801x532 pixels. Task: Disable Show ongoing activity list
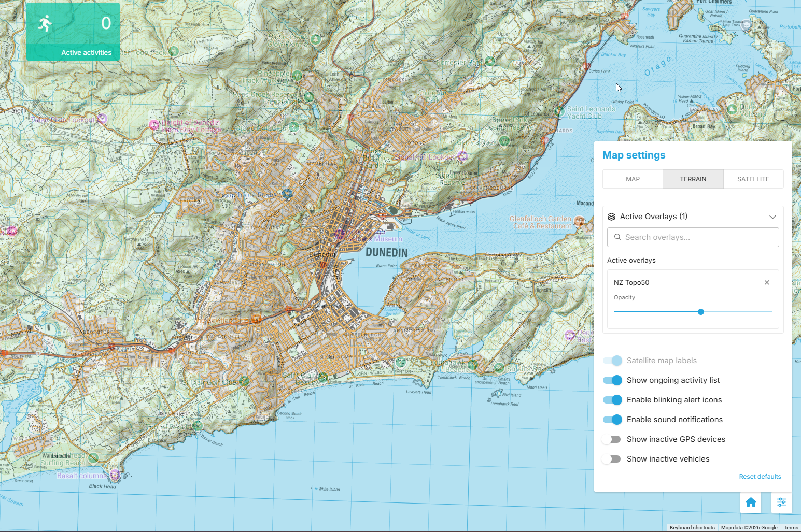[x=612, y=380]
